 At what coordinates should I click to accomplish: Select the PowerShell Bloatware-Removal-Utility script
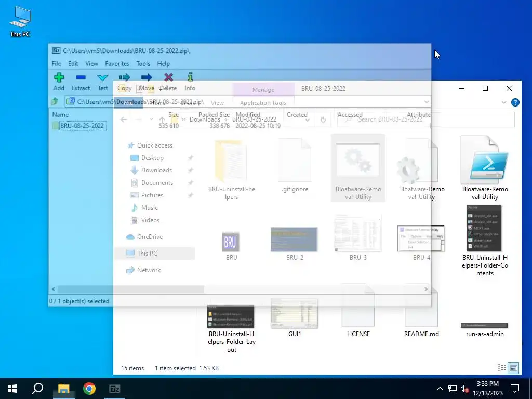tap(485, 160)
